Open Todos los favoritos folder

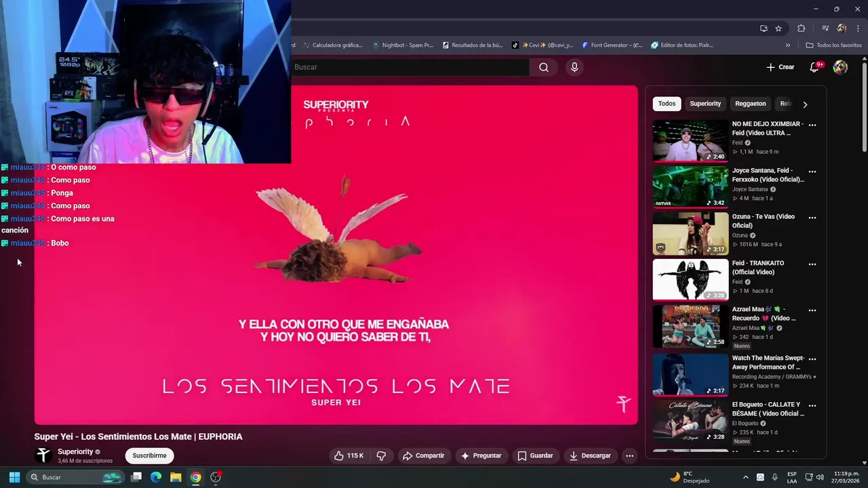point(833,45)
